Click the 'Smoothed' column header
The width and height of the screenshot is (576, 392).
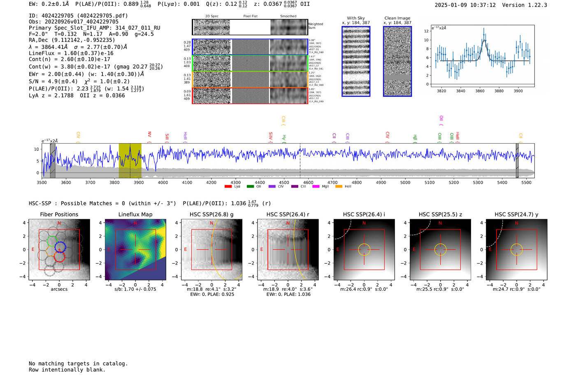[x=288, y=16]
